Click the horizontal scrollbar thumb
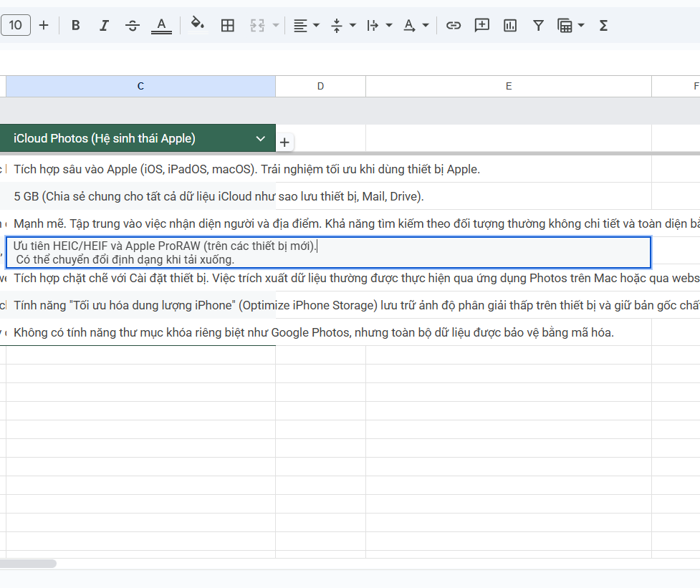Image resolution: width=700 pixels, height=588 pixels. pos(28,564)
